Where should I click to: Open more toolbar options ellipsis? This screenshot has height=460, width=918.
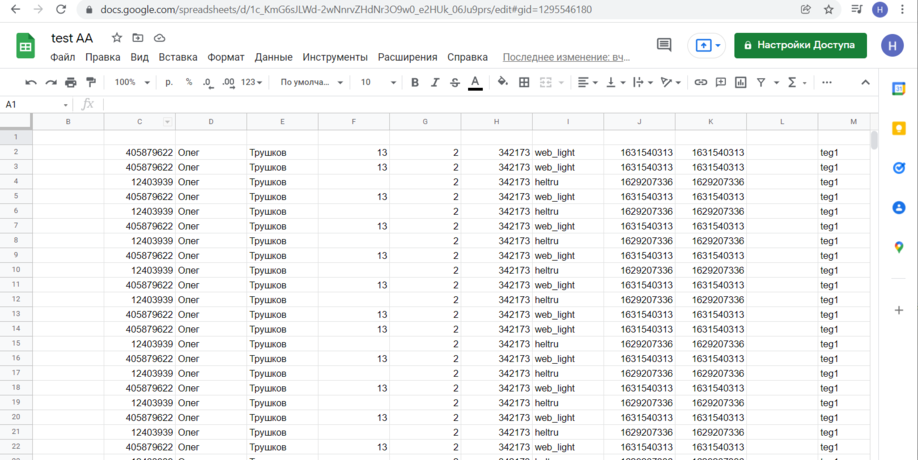(x=827, y=83)
